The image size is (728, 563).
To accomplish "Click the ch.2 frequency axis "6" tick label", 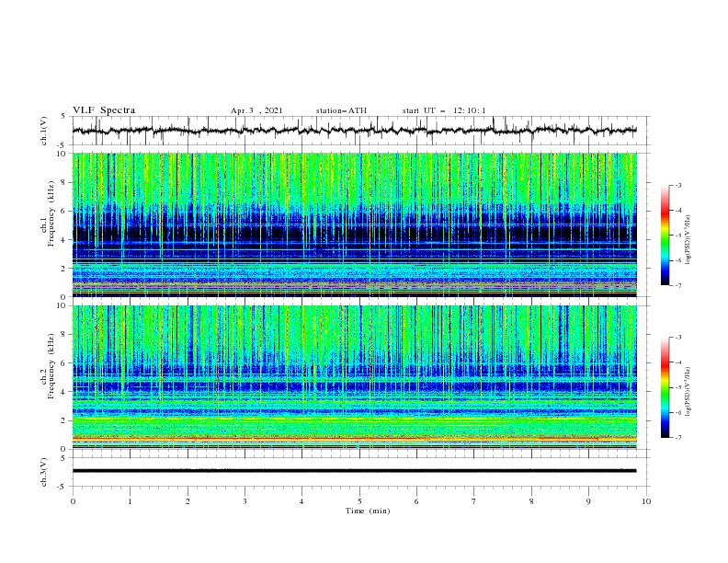I will [x=65, y=362].
